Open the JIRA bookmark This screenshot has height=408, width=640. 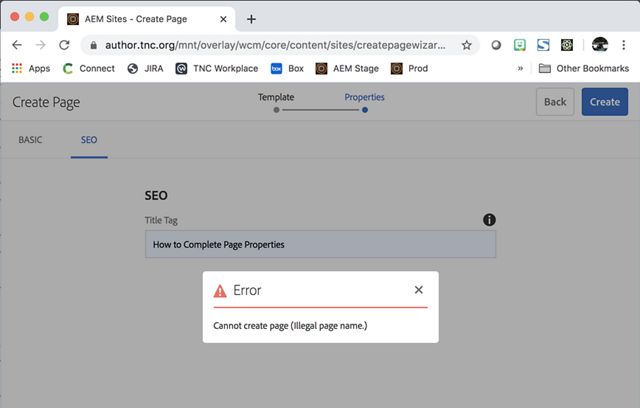pos(146,68)
